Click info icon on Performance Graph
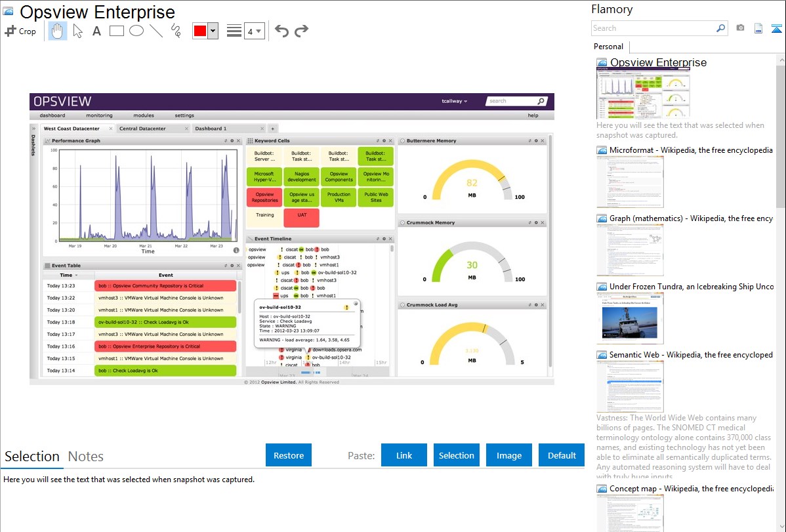This screenshot has height=532, width=786. pos(236,250)
